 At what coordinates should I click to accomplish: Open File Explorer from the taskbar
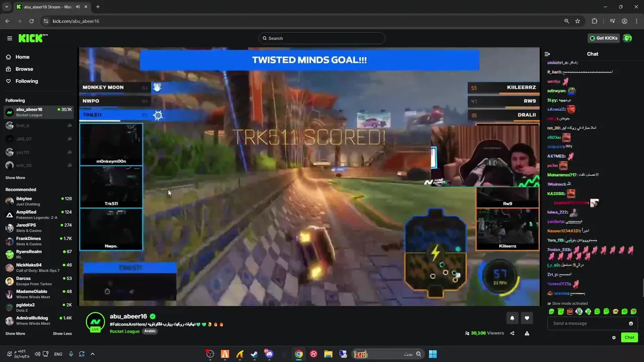tap(328, 354)
